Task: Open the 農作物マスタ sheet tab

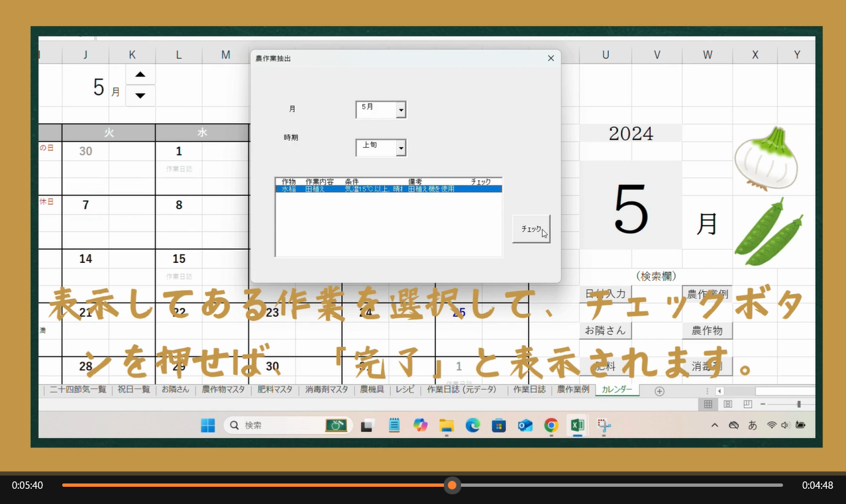Action: point(223,389)
